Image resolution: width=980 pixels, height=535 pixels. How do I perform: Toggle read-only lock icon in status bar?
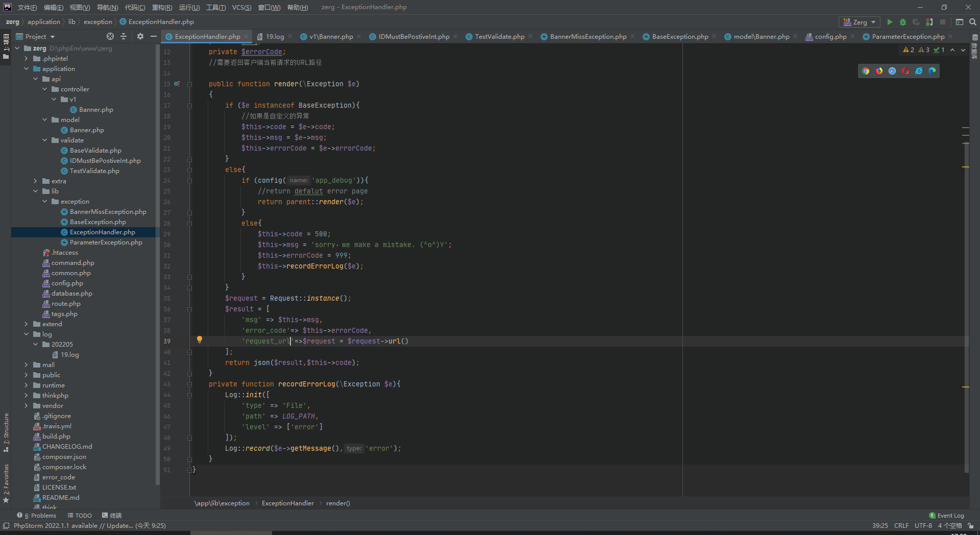click(x=971, y=526)
